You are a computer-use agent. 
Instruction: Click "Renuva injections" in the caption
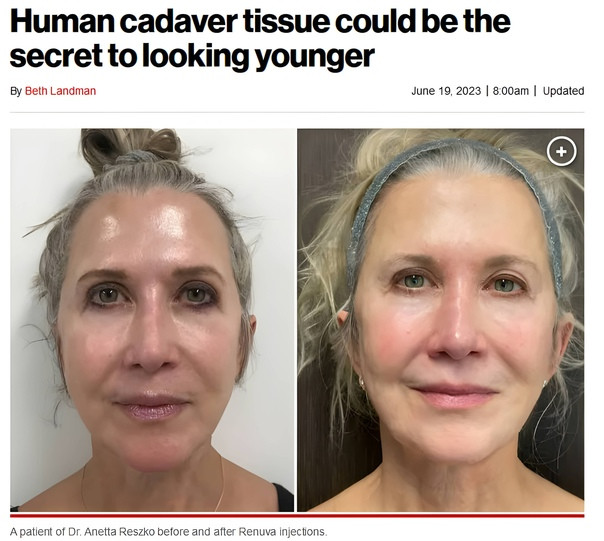click(282, 532)
